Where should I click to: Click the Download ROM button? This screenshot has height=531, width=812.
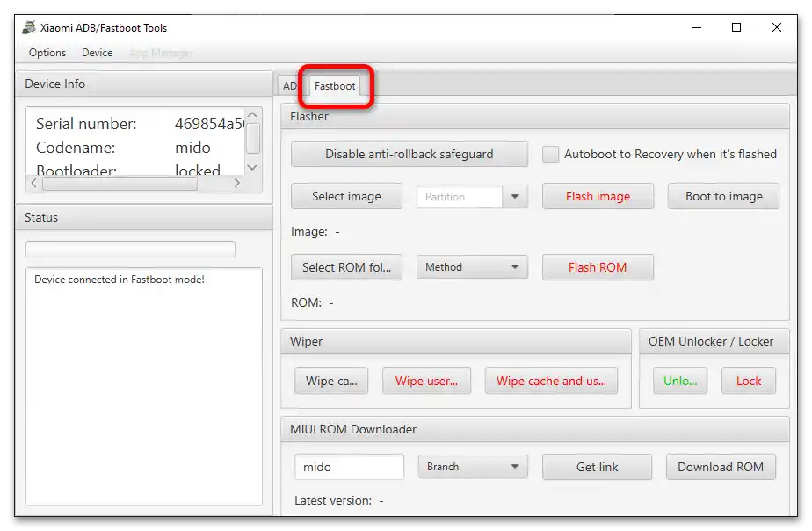click(x=721, y=467)
